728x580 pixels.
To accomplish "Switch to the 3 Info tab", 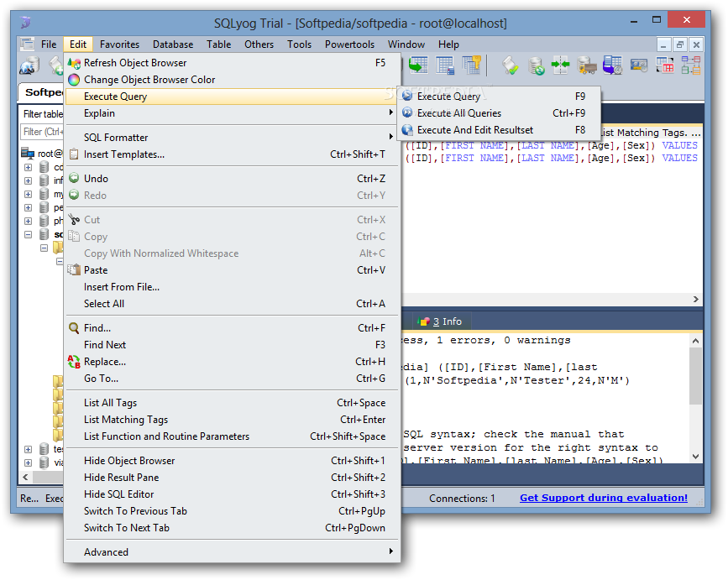I will [x=441, y=321].
